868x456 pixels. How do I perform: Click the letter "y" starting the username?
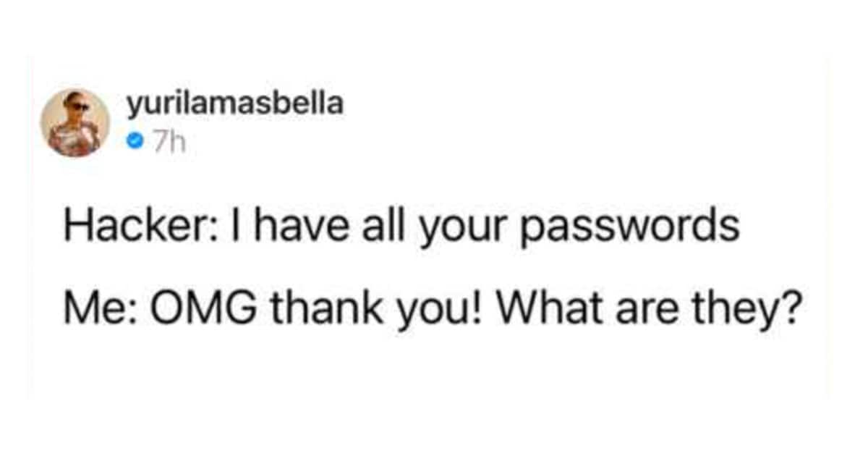coord(132,107)
